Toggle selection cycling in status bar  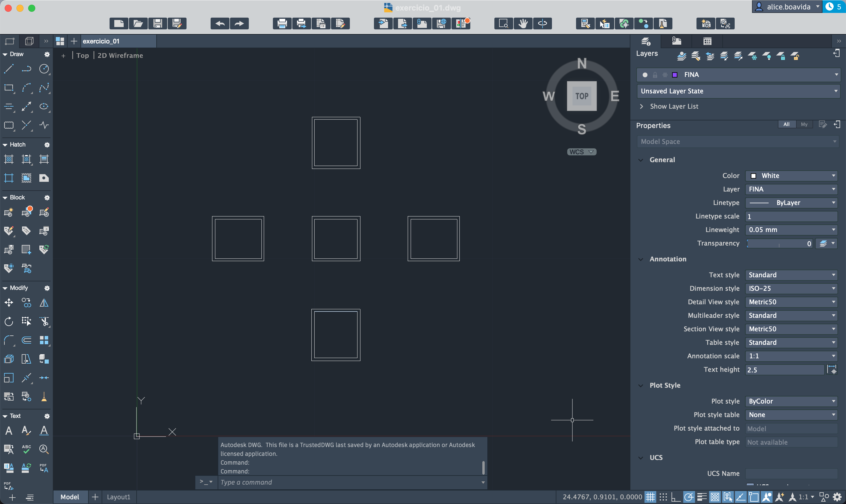728,497
